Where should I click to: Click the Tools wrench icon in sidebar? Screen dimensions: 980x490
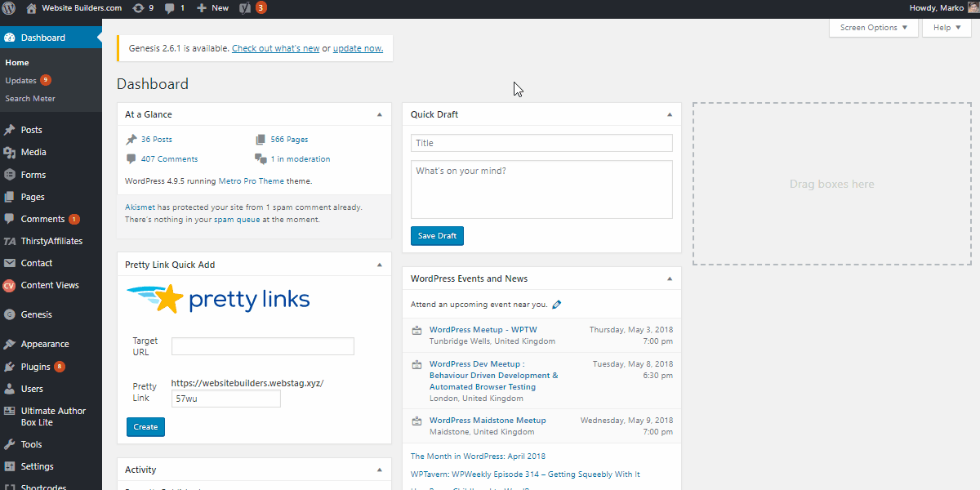(9, 444)
